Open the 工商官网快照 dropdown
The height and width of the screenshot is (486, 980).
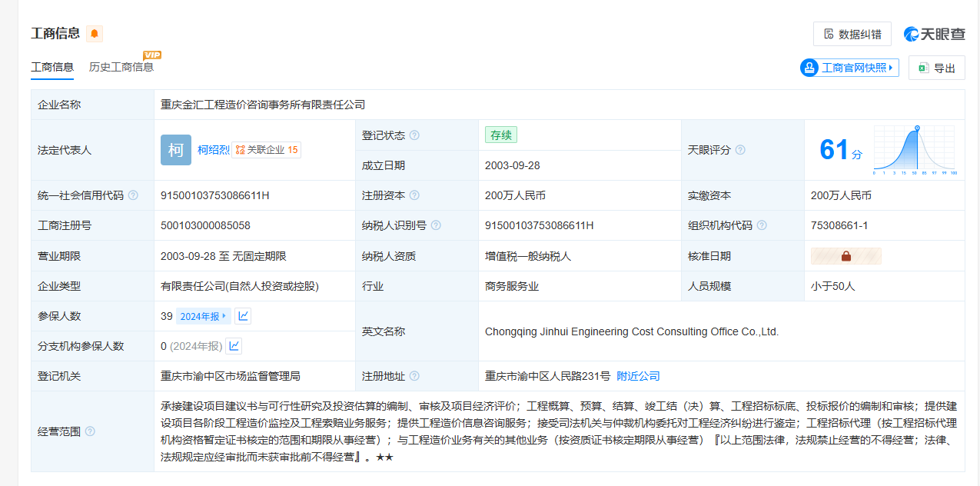[x=849, y=68]
